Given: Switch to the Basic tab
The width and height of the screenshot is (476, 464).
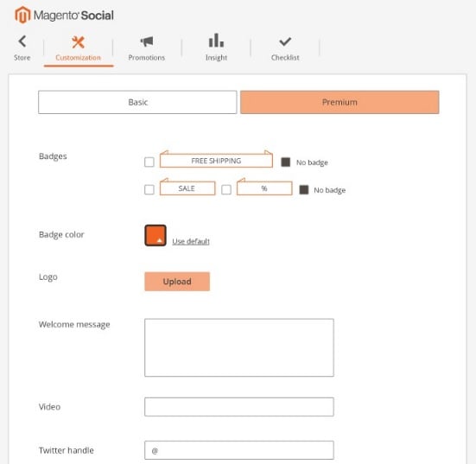Looking at the screenshot, I should click(x=137, y=102).
